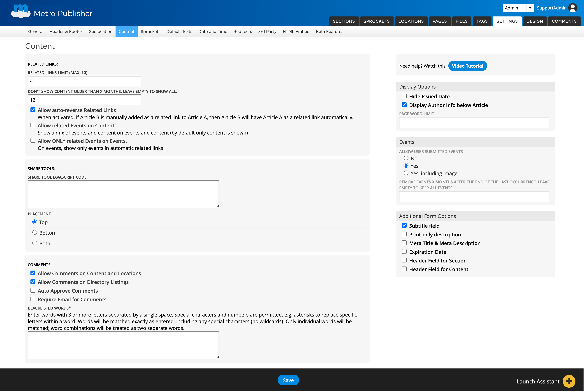This screenshot has height=392, width=584.
Task: Click the Metro Publisher cloud logo
Action: pyautogui.click(x=21, y=11)
